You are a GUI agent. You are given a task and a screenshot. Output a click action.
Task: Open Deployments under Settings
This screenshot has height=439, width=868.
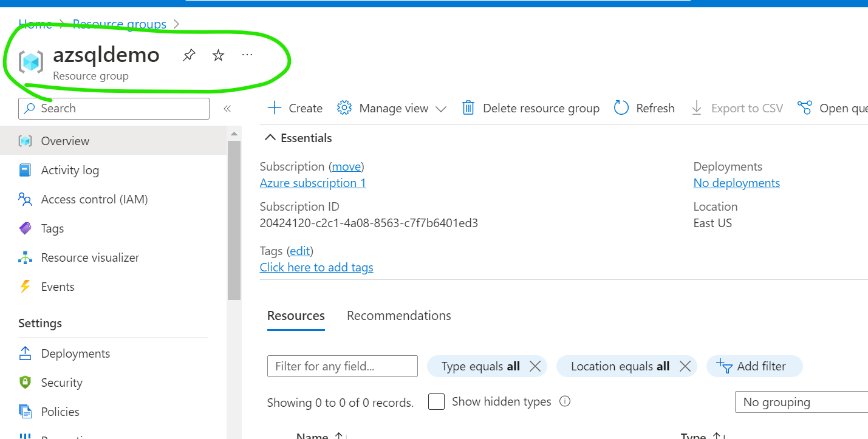[113, 353]
